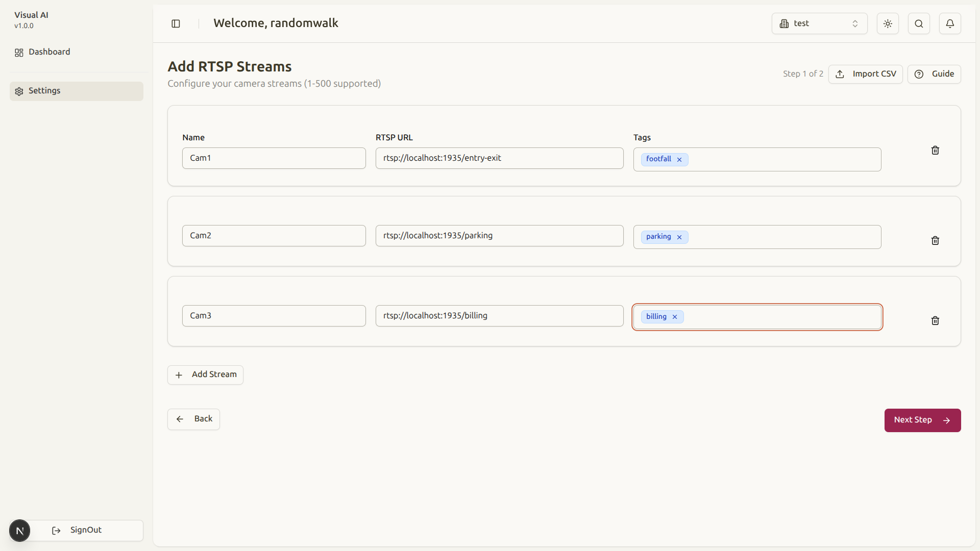Click the Import CSV button
Image resolution: width=980 pixels, height=551 pixels.
click(x=866, y=74)
